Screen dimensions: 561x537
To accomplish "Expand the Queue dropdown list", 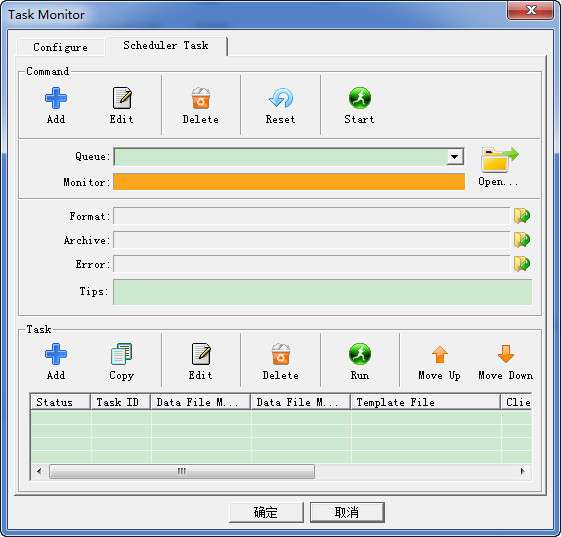I will 455,157.
